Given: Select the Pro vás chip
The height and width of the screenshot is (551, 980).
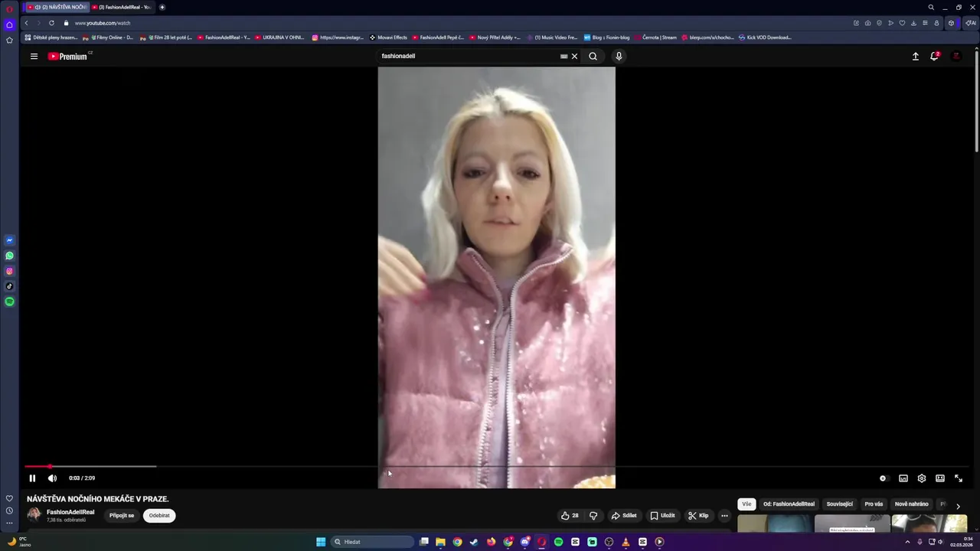Looking at the screenshot, I should 874,504.
